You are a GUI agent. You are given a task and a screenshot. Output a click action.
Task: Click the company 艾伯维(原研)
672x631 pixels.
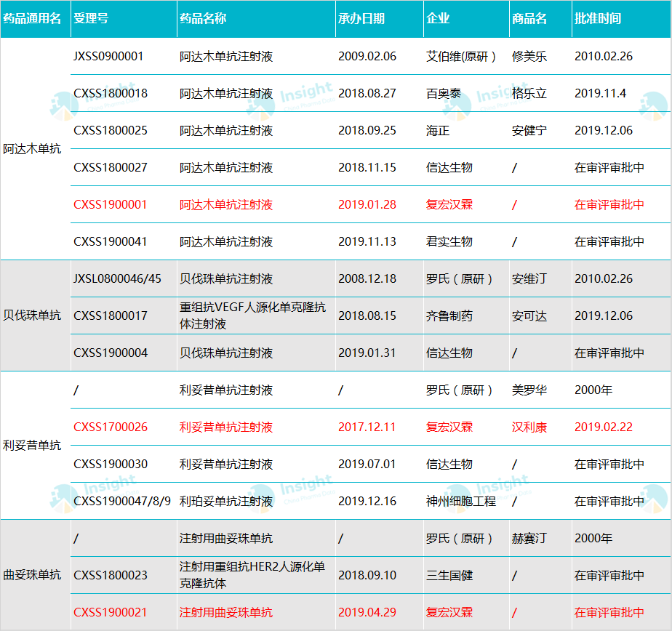point(461,56)
